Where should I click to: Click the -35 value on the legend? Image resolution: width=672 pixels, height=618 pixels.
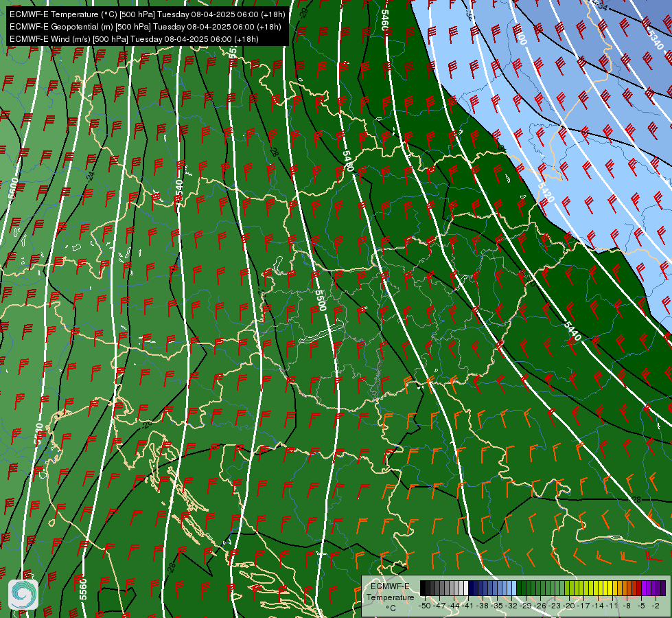click(498, 606)
